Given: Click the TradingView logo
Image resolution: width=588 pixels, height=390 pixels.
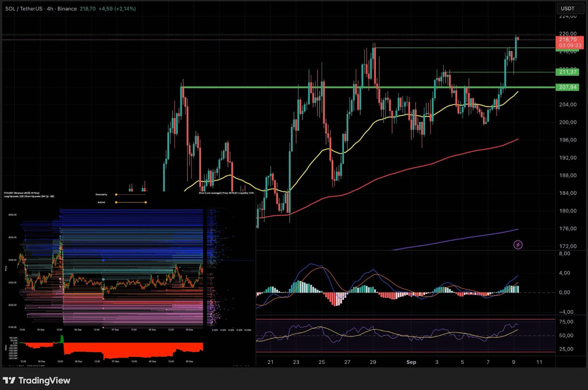Looking at the screenshot, I should (36, 380).
